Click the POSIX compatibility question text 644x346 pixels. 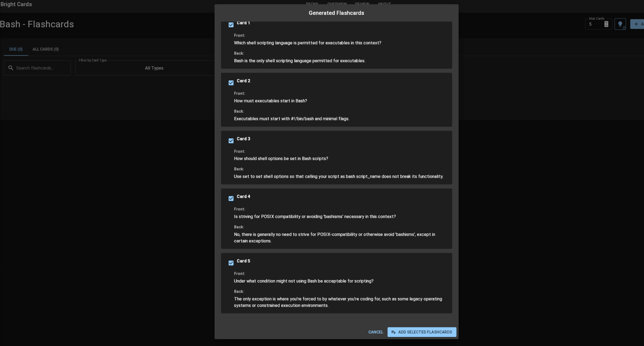[x=315, y=217]
